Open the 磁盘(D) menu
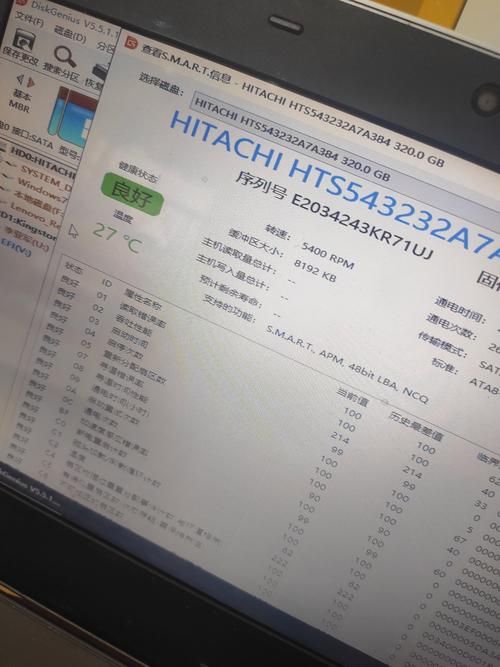The image size is (500, 667). (70, 34)
